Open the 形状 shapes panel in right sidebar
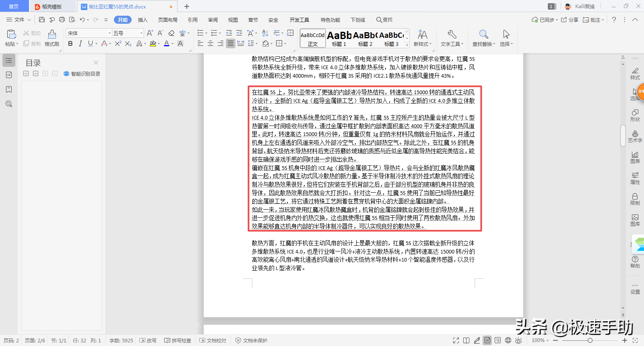This screenshot has width=644, height=346. (635, 115)
